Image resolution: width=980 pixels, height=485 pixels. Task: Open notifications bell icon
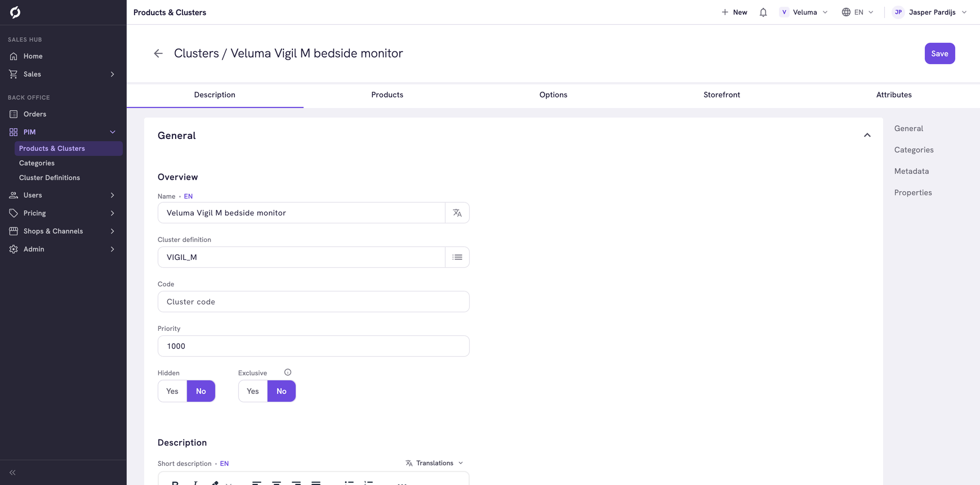coord(763,12)
